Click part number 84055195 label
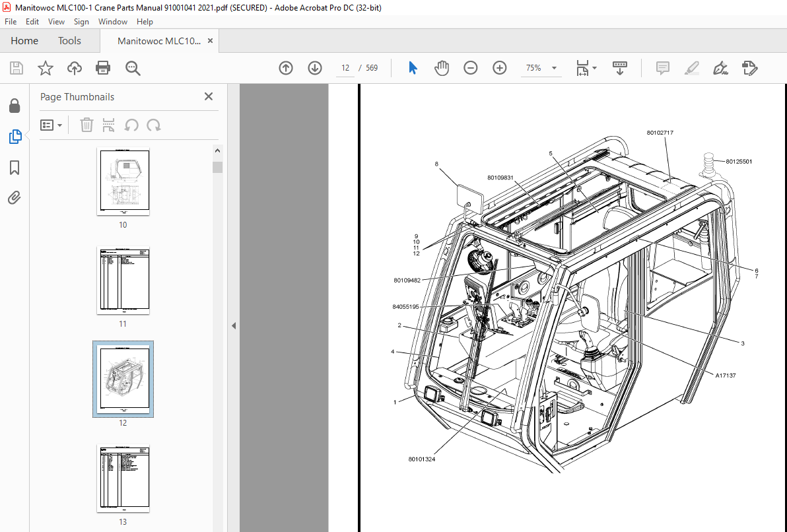The height and width of the screenshot is (532, 787). tap(405, 307)
